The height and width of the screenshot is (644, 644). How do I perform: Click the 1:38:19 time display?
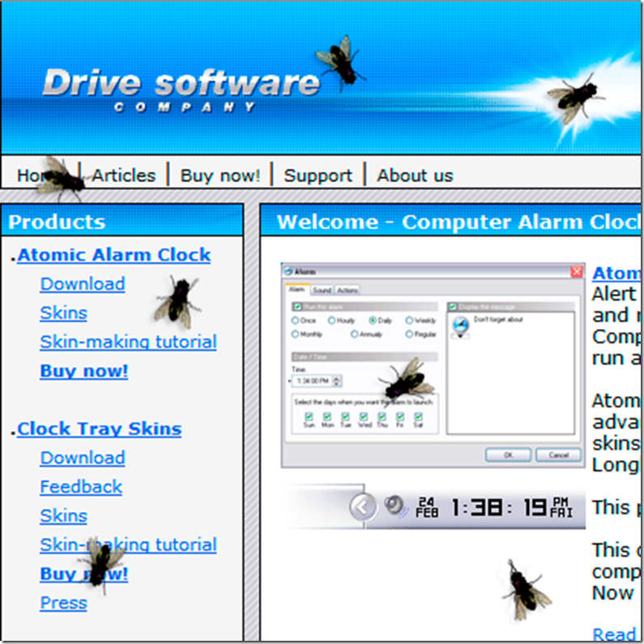(499, 508)
